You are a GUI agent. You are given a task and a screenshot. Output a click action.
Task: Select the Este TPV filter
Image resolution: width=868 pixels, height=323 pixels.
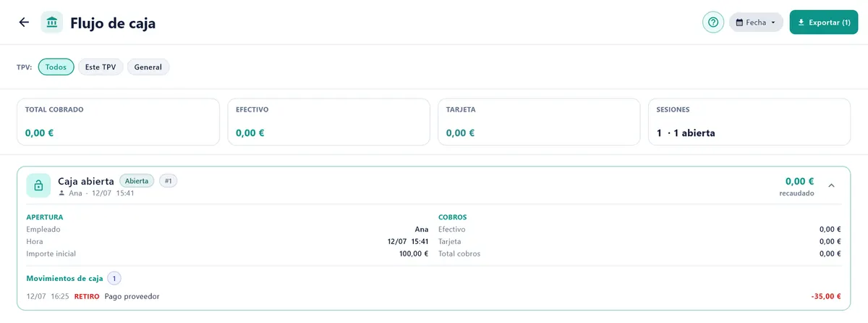pos(101,67)
